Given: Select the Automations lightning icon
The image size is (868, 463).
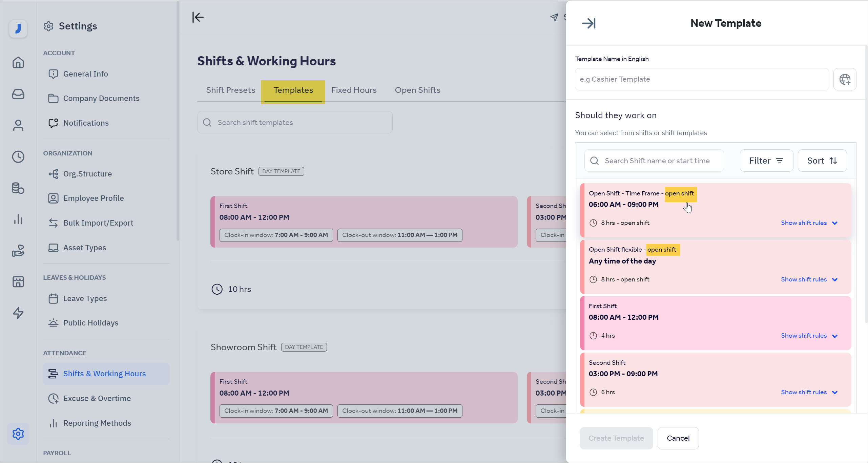Looking at the screenshot, I should (x=18, y=313).
